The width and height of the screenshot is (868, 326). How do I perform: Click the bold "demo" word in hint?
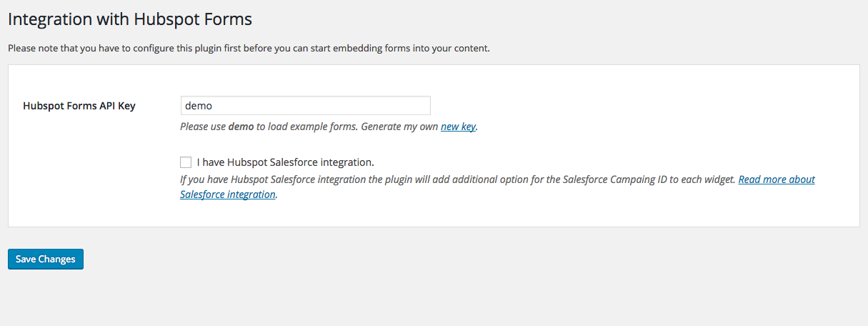point(241,127)
